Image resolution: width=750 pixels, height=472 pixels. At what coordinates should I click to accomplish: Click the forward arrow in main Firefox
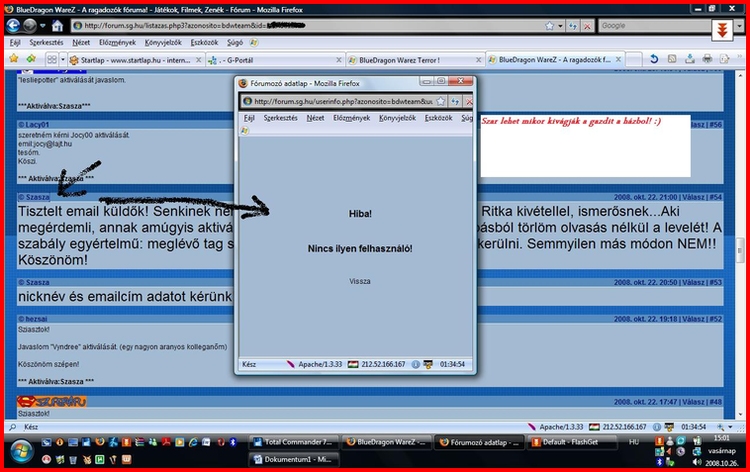click(x=32, y=25)
